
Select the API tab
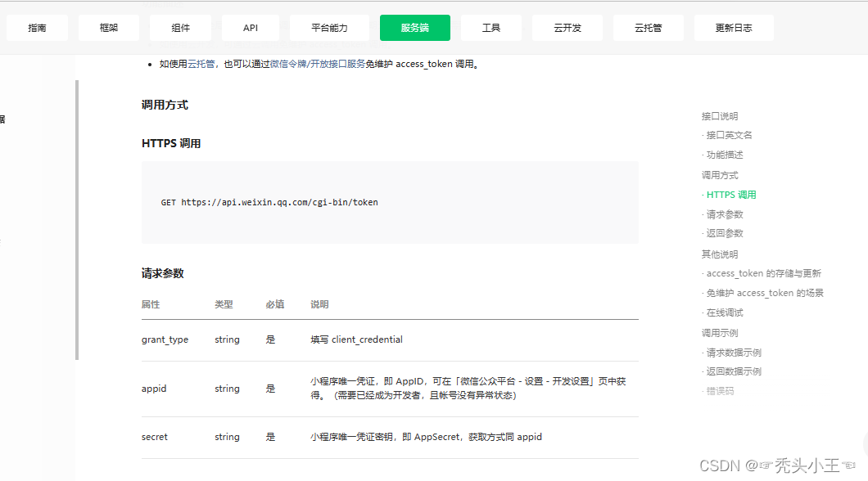251,28
